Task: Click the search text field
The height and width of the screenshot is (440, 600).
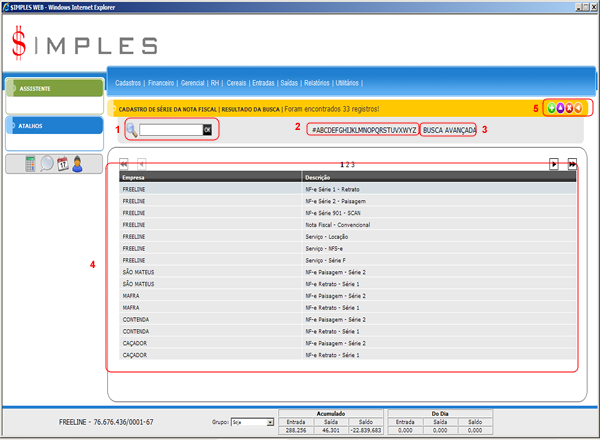Action: coord(170,129)
